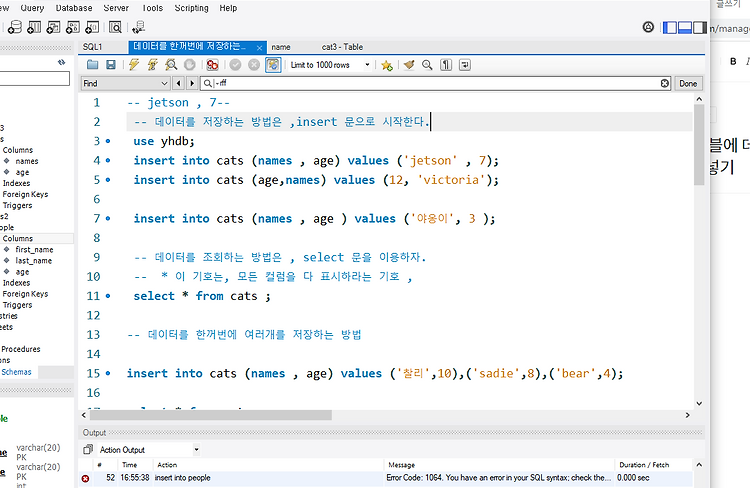Image resolution: width=750 pixels, height=488 pixels.
Task: Click editor scrollbar down arrow
Action: (699, 403)
